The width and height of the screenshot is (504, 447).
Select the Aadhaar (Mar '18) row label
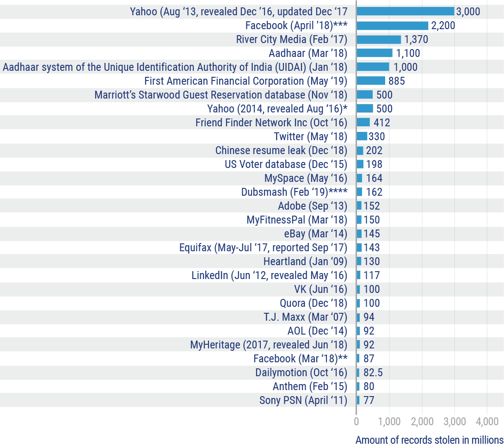coord(308,53)
